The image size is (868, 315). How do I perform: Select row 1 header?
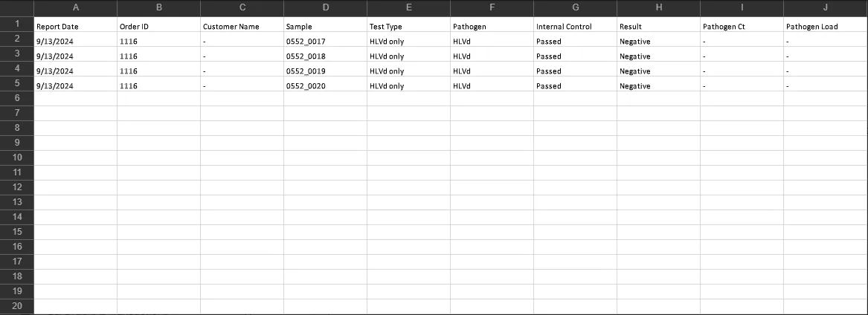point(16,24)
